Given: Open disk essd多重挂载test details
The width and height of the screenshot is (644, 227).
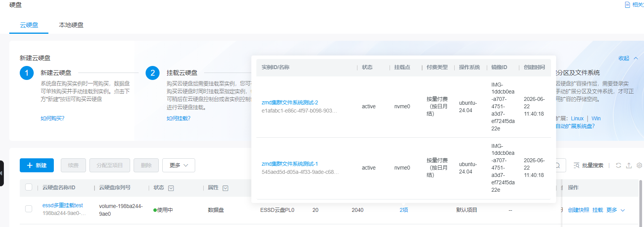Looking at the screenshot, I should coord(63,205).
